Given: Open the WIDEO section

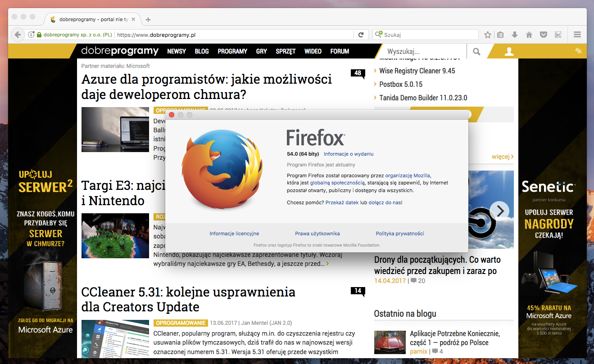Looking at the screenshot, I should (x=313, y=51).
